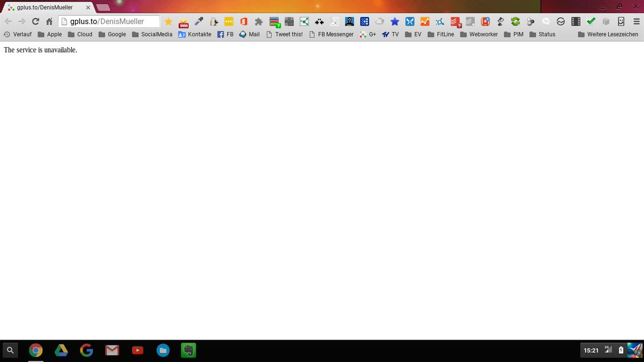
Task: Open the Chrome hamburger menu
Action: pyautogui.click(x=636, y=21)
